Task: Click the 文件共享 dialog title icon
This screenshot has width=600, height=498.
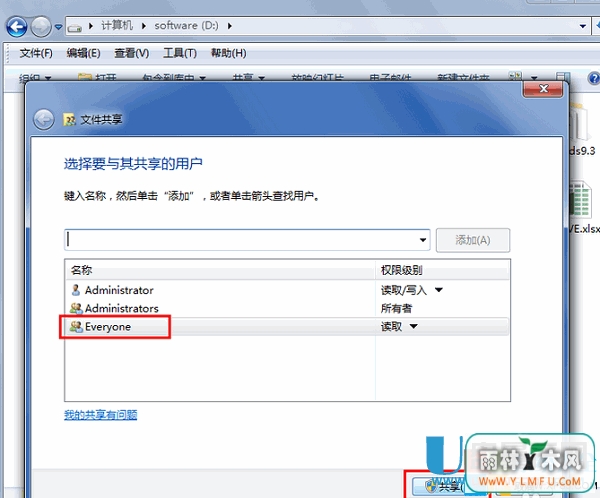Action: (69, 120)
